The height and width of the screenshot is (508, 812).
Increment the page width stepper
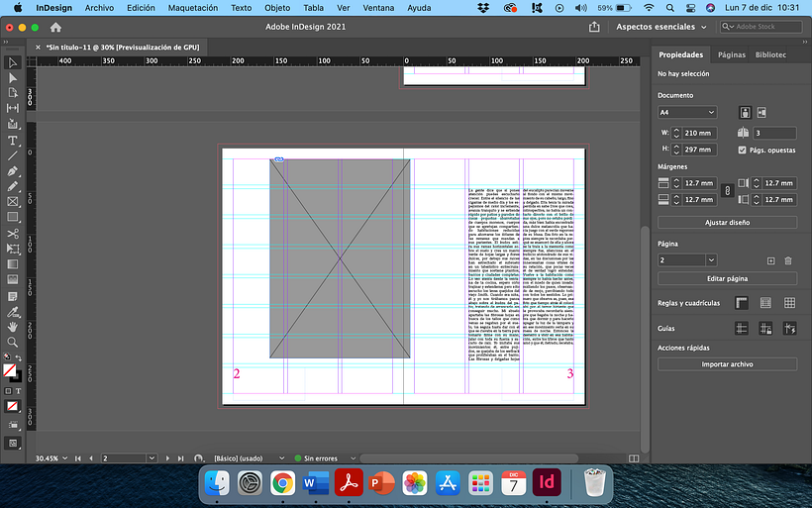coord(676,130)
